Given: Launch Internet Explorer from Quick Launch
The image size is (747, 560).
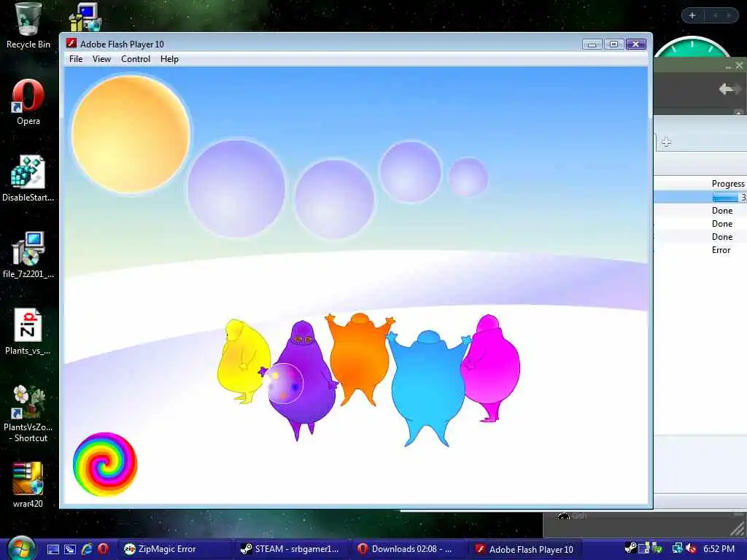Looking at the screenshot, I should (87, 549).
